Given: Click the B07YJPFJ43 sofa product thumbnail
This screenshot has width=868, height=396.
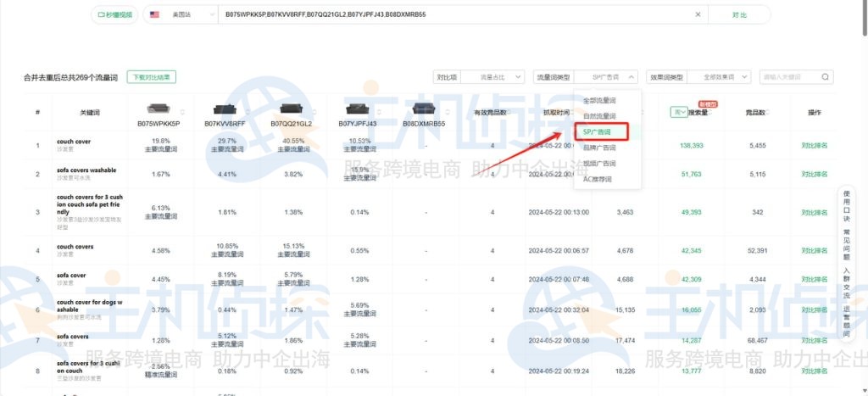Looking at the screenshot, I should (357, 109).
